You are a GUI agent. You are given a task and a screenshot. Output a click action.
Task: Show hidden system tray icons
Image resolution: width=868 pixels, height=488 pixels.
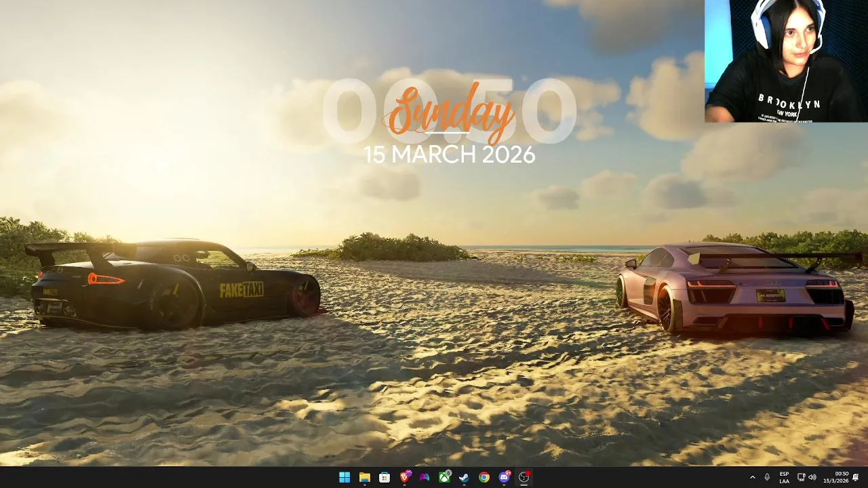pyautogui.click(x=752, y=477)
